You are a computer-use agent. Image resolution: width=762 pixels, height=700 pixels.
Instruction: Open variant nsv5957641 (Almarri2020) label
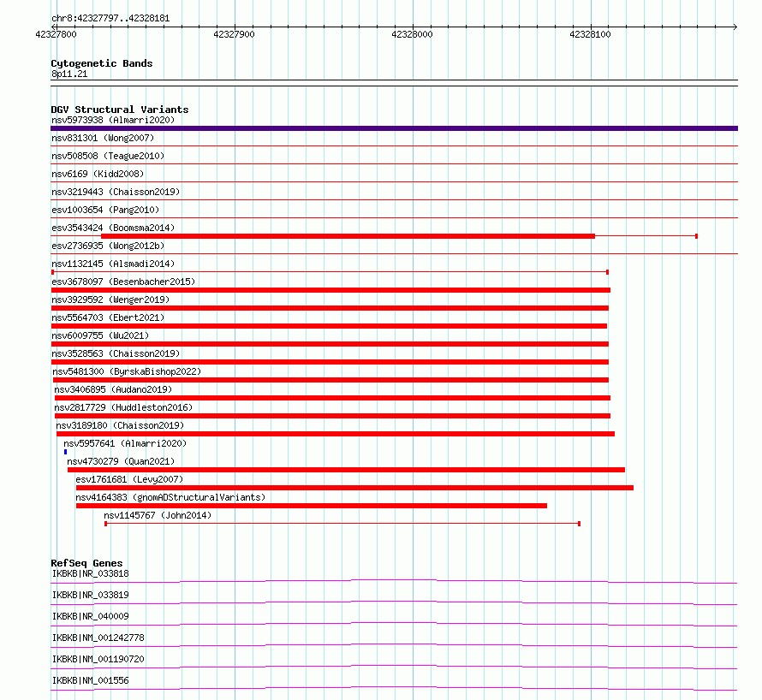125,443
